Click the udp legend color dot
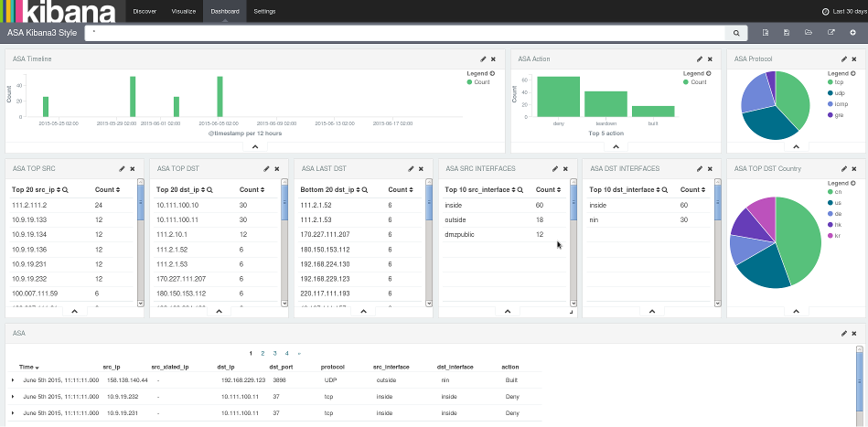 (830, 93)
